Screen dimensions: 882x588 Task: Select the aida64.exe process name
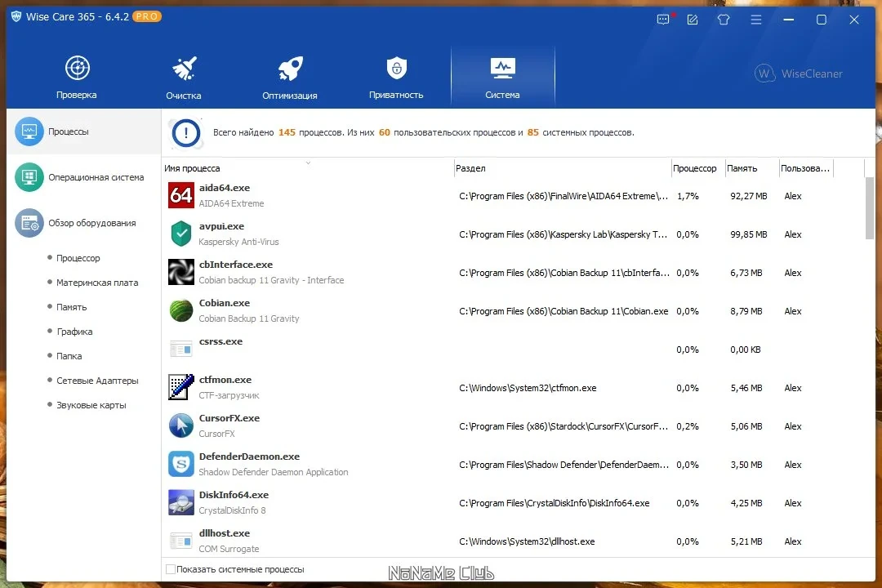point(225,188)
